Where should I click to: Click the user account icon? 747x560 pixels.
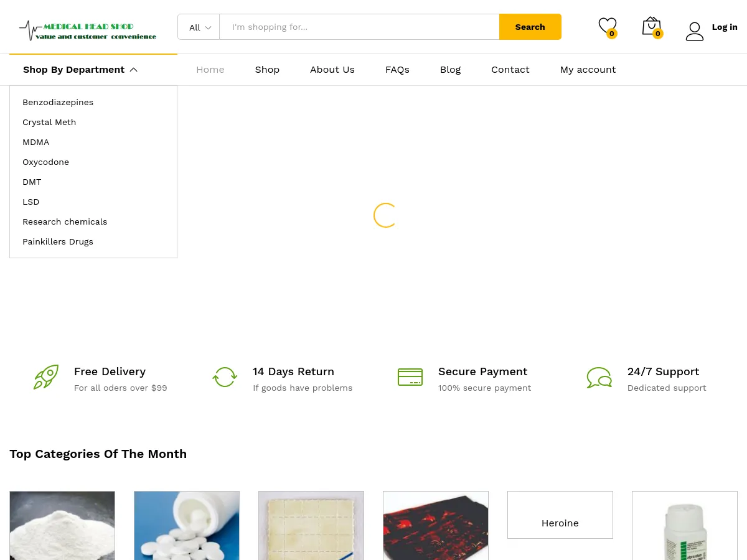(x=695, y=30)
